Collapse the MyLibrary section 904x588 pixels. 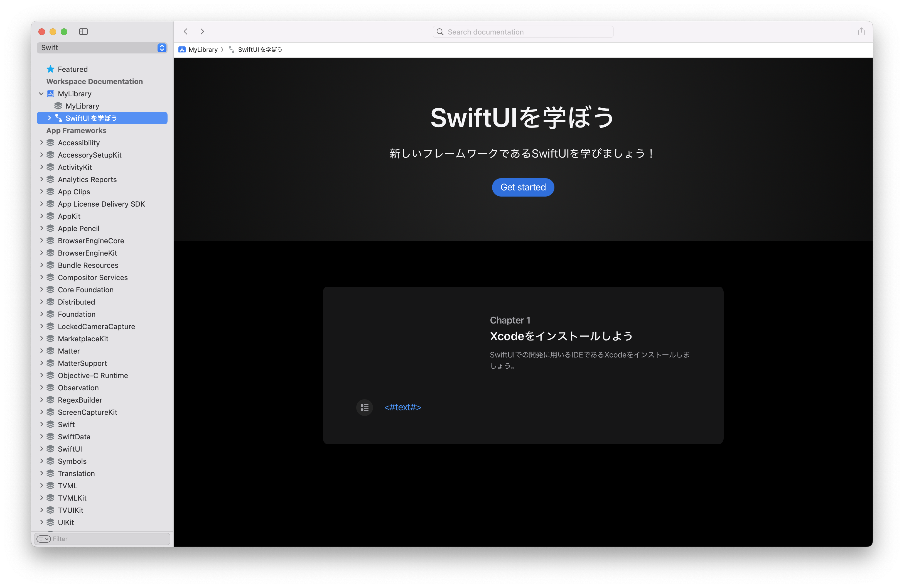41,94
